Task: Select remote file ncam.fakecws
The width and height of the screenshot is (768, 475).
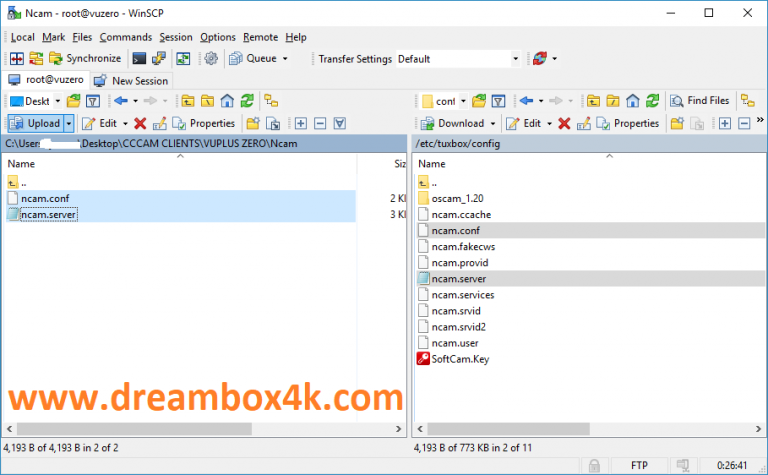Action: click(x=463, y=247)
